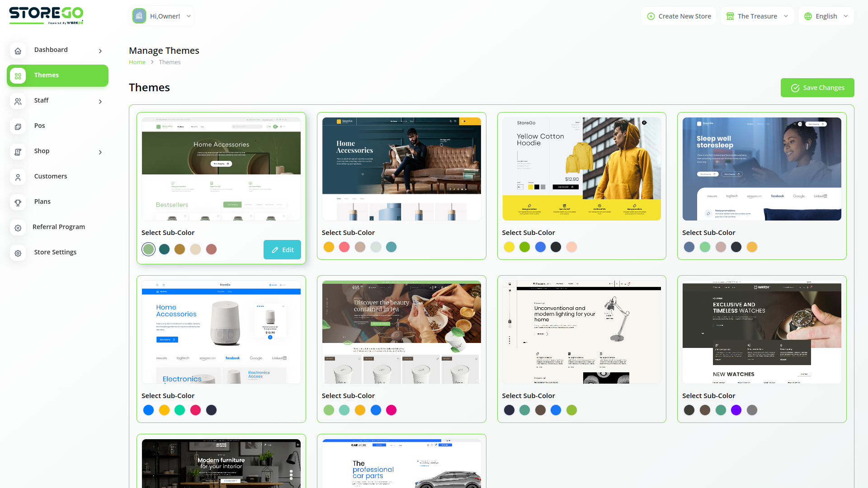Select dark teal sub-color of first theme
Image resolution: width=868 pixels, height=488 pixels.
[x=164, y=249]
